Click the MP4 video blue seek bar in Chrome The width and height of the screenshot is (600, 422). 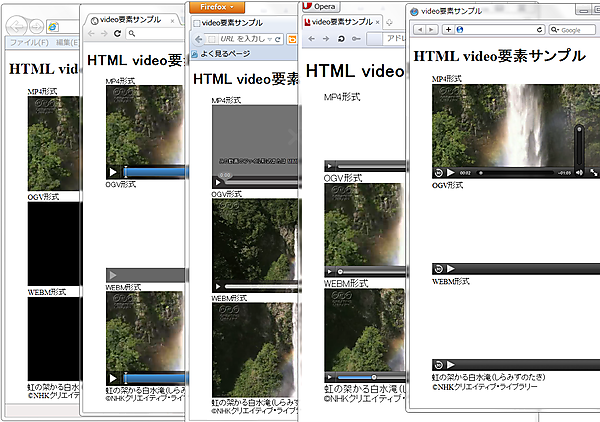pos(156,172)
